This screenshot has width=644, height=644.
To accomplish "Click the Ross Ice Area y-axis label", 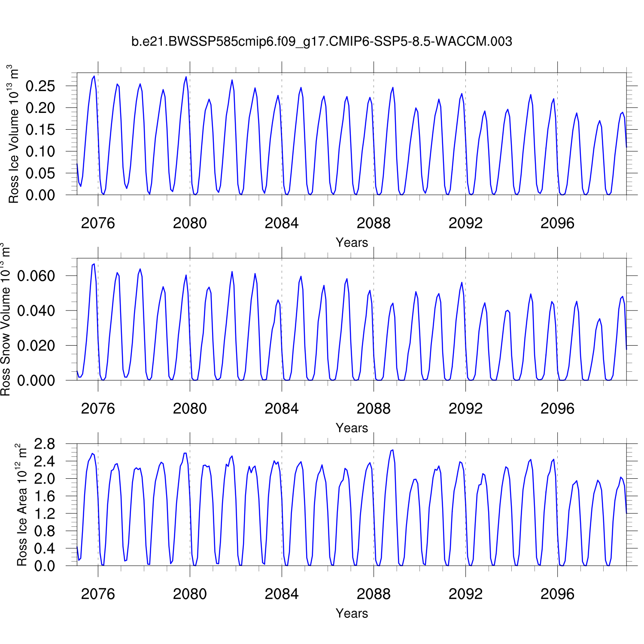I will tap(21, 505).
